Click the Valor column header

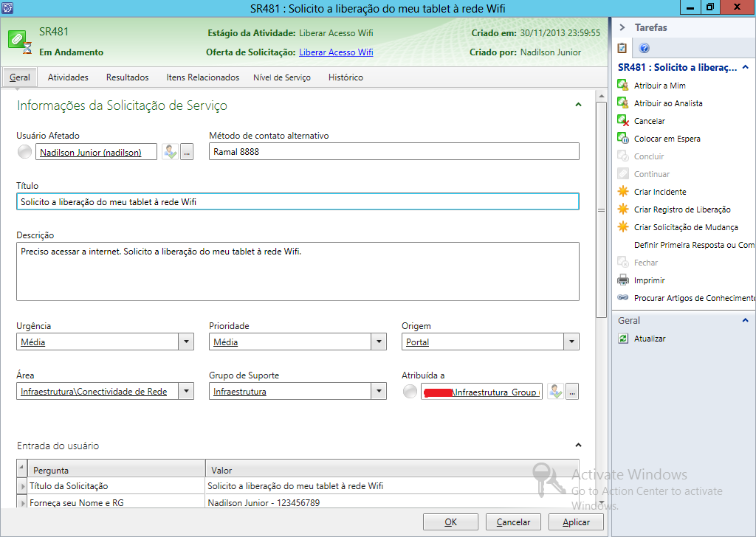click(392, 470)
